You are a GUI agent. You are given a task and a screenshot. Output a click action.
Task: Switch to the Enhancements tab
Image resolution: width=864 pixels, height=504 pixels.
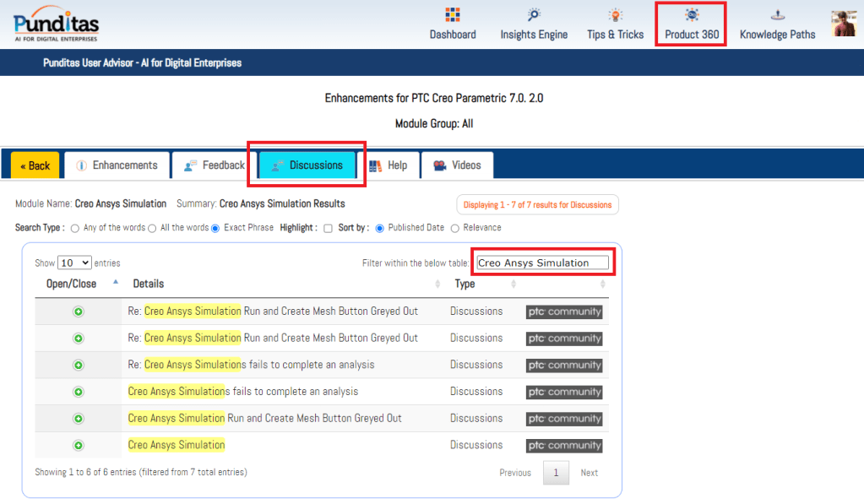click(117, 165)
